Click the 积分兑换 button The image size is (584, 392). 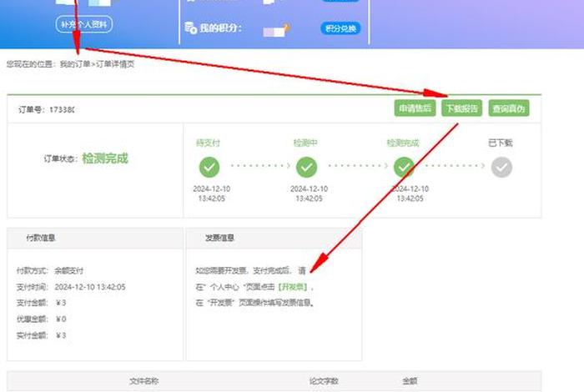pyautogui.click(x=340, y=28)
